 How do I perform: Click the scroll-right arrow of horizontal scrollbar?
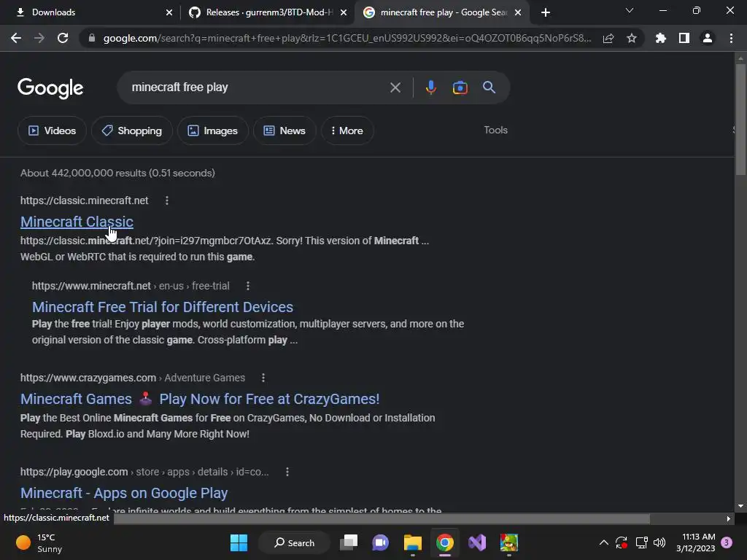pos(729,518)
